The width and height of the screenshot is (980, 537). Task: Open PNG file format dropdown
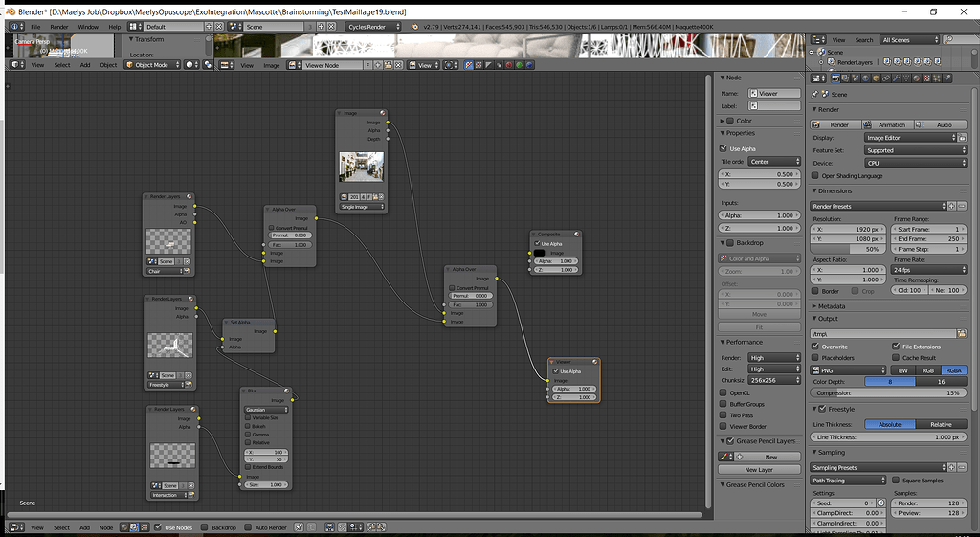(848, 370)
